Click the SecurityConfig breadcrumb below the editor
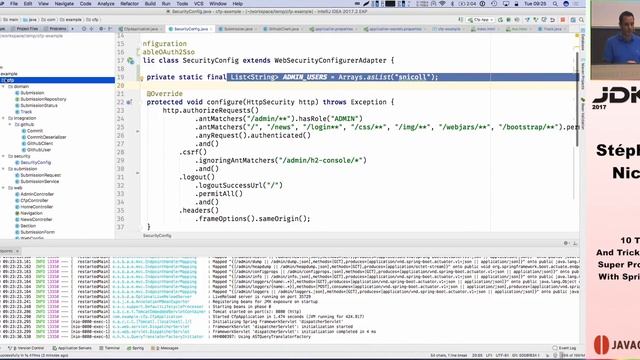 [x=157, y=236]
